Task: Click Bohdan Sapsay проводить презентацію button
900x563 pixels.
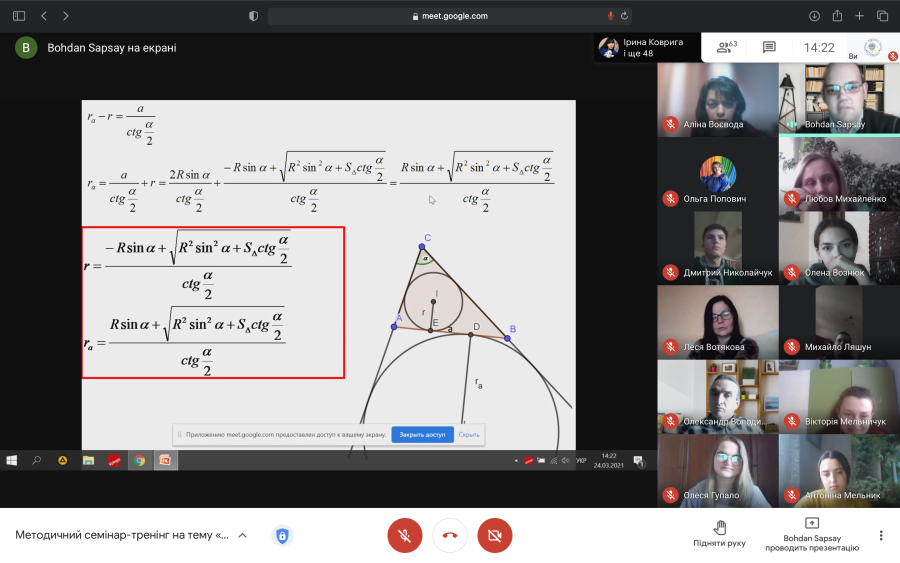Action: (812, 534)
